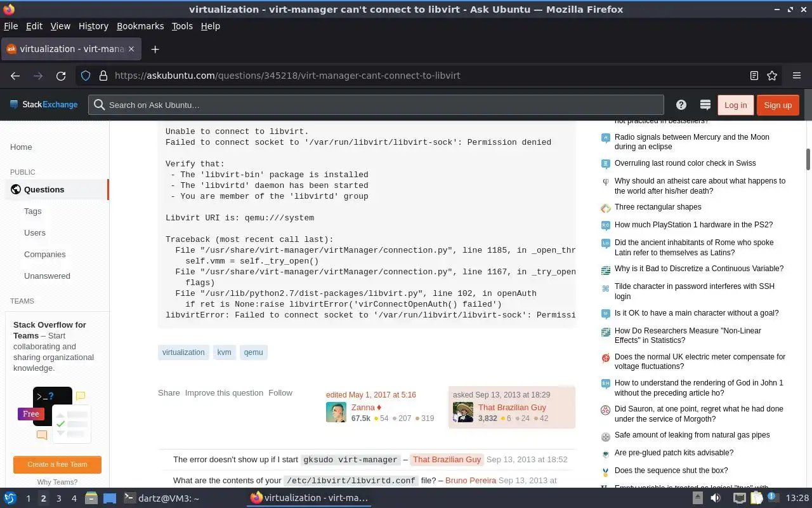Screen dimensions: 812x508
Task: Open the tracking protection shield icon
Action: 86,76
